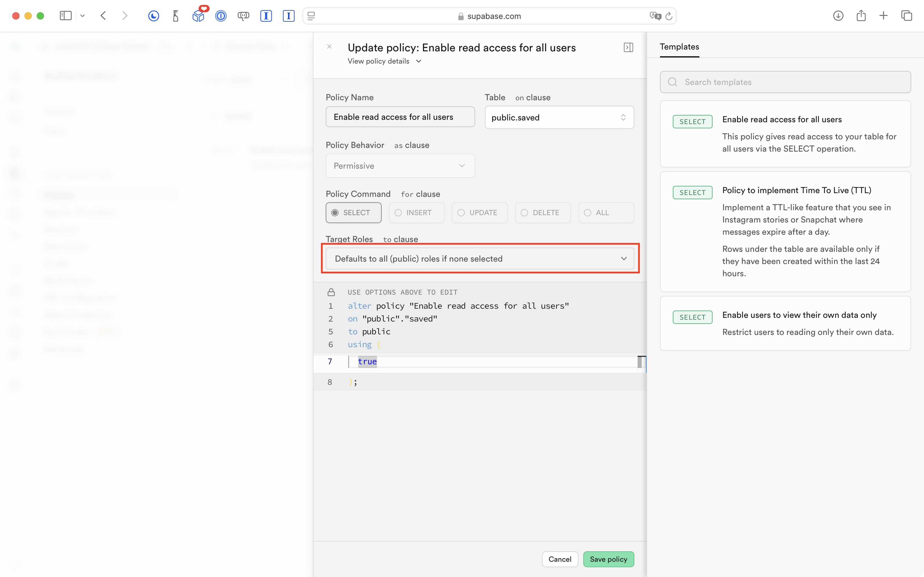
Task: Expand View policy details
Action: coord(384,61)
